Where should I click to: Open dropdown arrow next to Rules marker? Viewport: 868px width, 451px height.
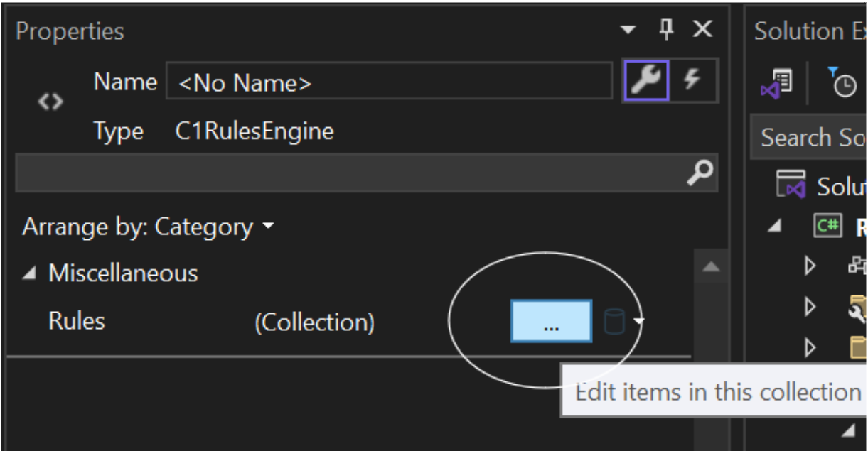(639, 322)
